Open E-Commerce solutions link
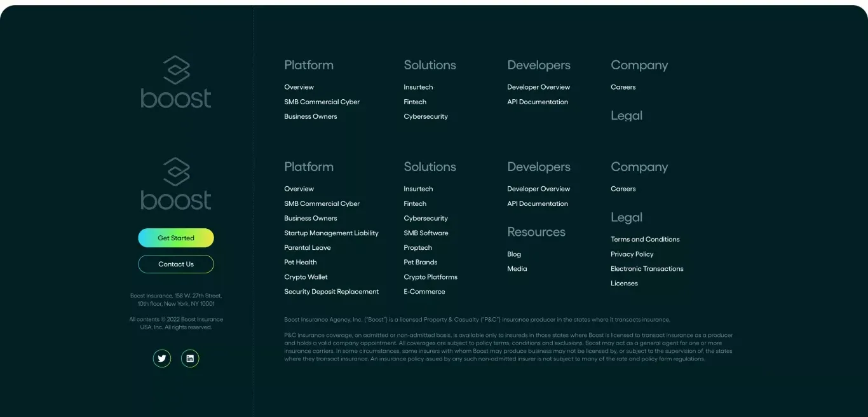 pyautogui.click(x=424, y=292)
